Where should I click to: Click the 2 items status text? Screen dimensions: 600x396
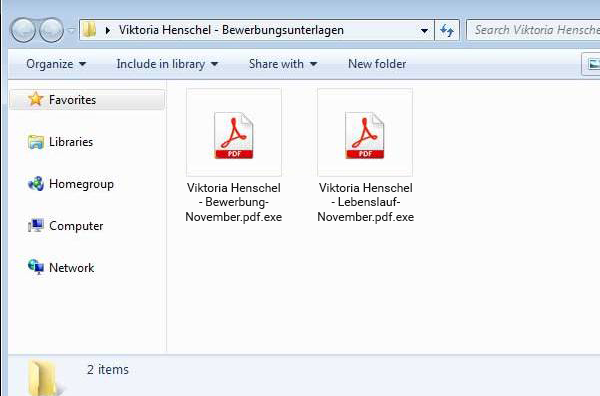pyautogui.click(x=108, y=370)
